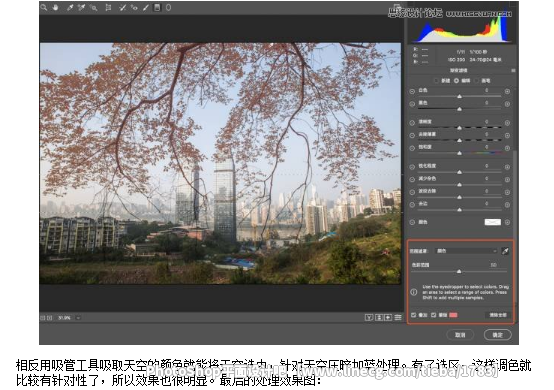Select the Graduated Filter tool
The width and height of the screenshot is (554, 390).
157,7
